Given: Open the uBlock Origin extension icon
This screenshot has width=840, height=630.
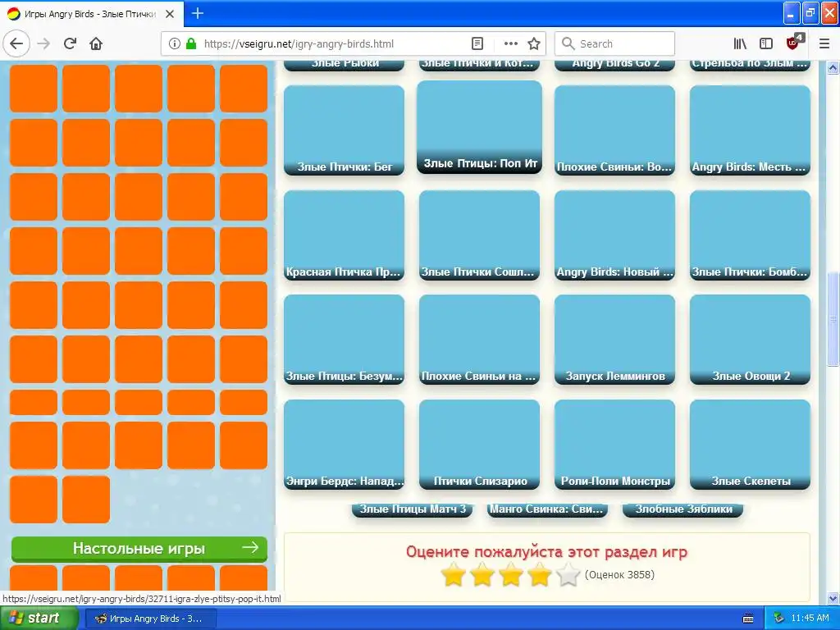Looking at the screenshot, I should [x=794, y=43].
